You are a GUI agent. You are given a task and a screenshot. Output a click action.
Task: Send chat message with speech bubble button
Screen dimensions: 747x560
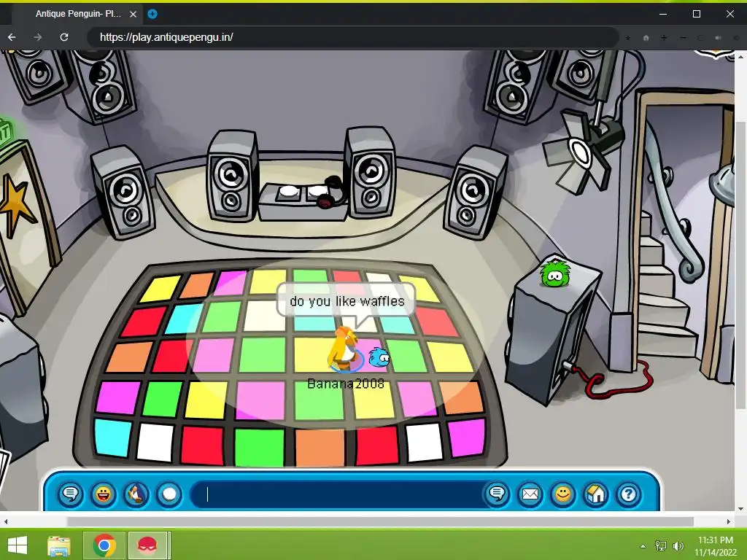click(x=497, y=494)
